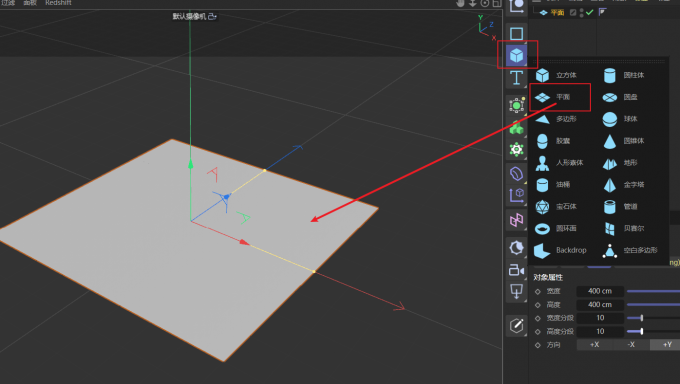
Task: Toggle the 高度分段 keyframe diamond
Action: click(x=538, y=332)
